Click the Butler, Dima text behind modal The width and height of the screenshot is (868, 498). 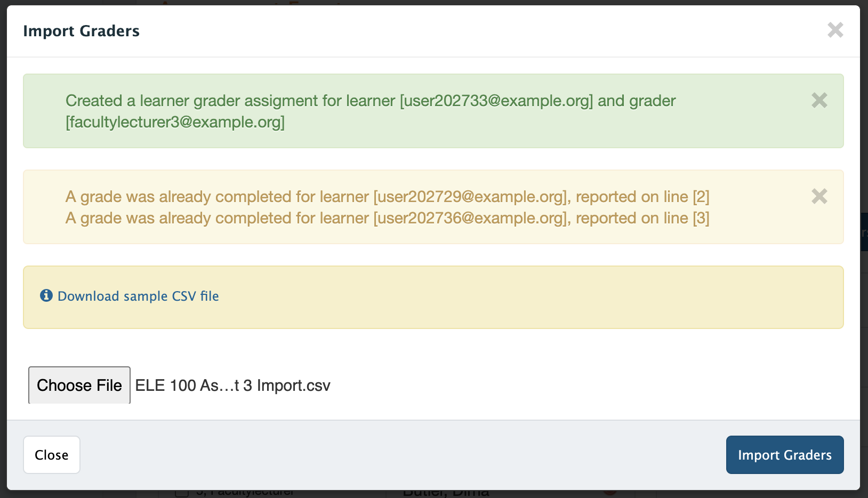tap(446, 493)
